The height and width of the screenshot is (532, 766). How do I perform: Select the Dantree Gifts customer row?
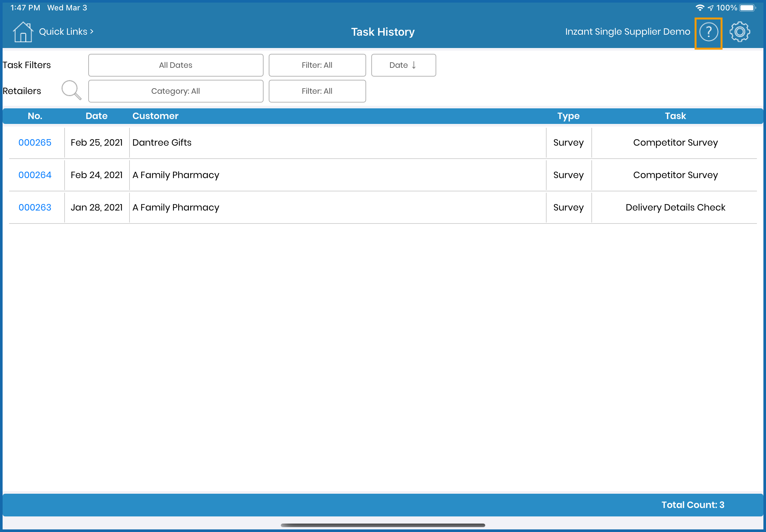pos(162,143)
